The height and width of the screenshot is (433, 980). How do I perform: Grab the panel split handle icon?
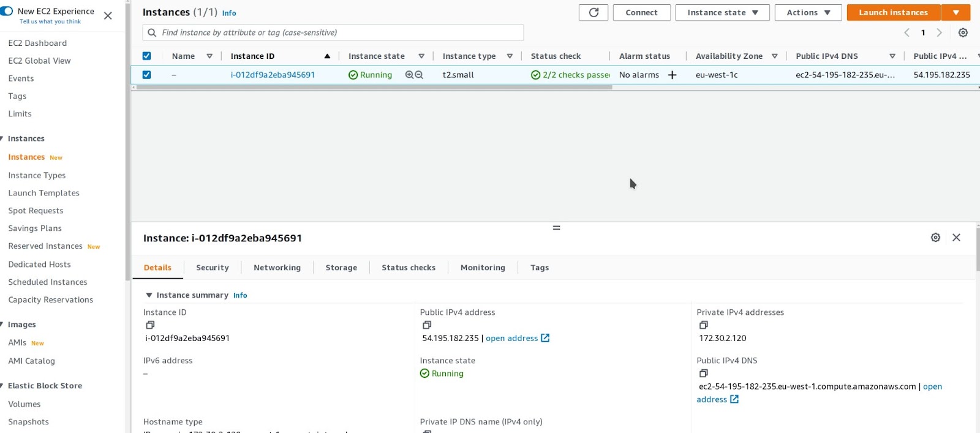point(556,228)
